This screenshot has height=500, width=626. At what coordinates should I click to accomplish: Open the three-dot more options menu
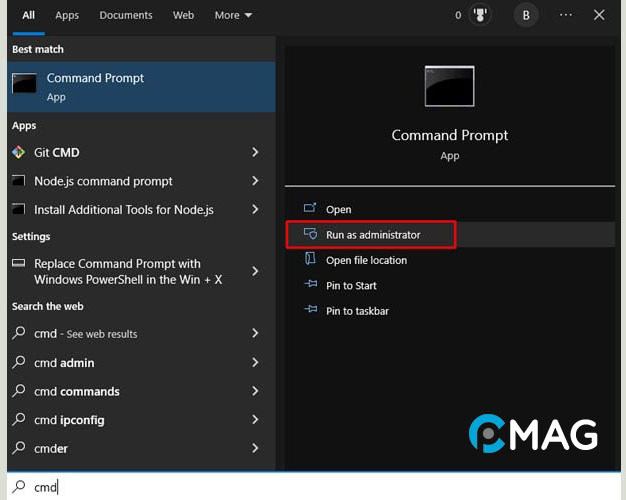coord(566,15)
